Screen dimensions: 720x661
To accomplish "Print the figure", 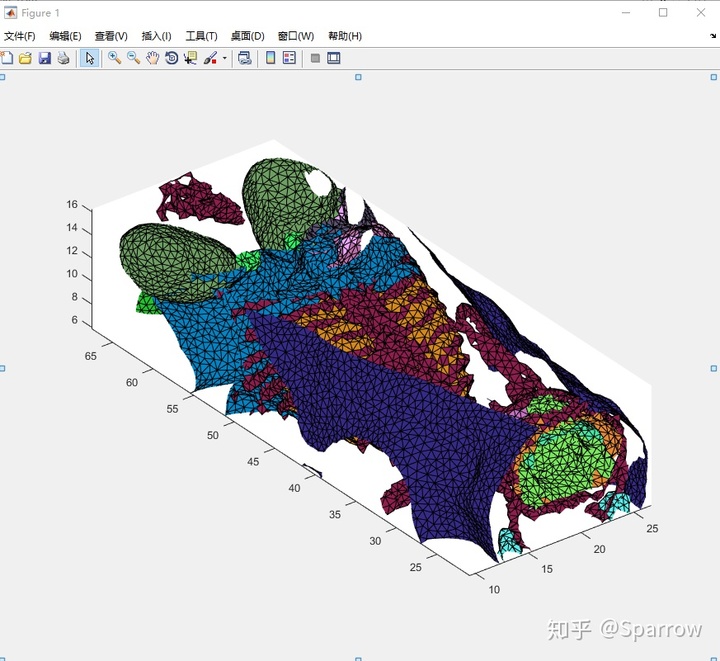I will pyautogui.click(x=63, y=58).
